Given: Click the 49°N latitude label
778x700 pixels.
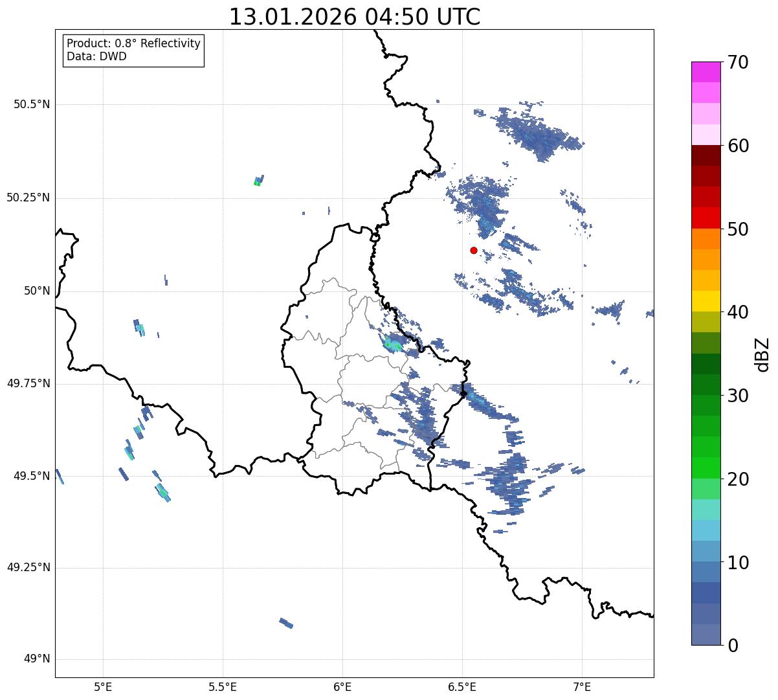Looking at the screenshot, I should [37, 659].
